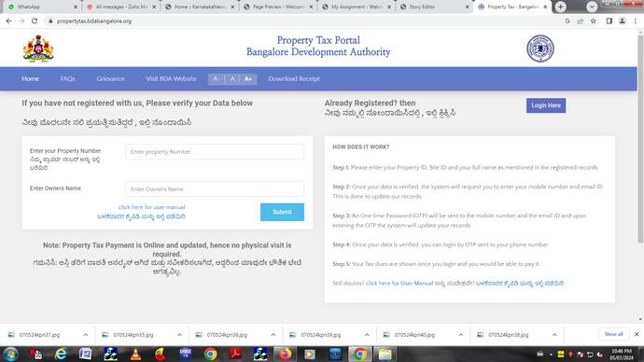Click the share page icon in address bar
This screenshot has height=362, width=644.
pyautogui.click(x=580, y=21)
